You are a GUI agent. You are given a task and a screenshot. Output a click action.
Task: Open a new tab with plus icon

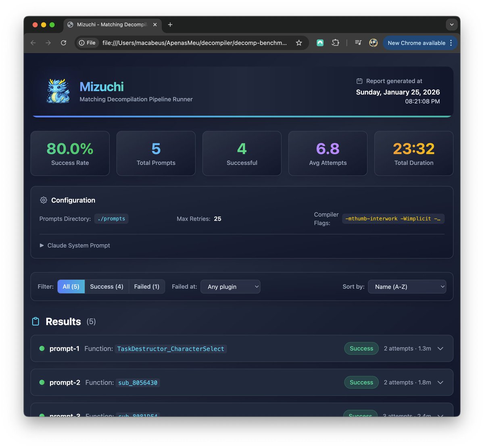coord(170,25)
